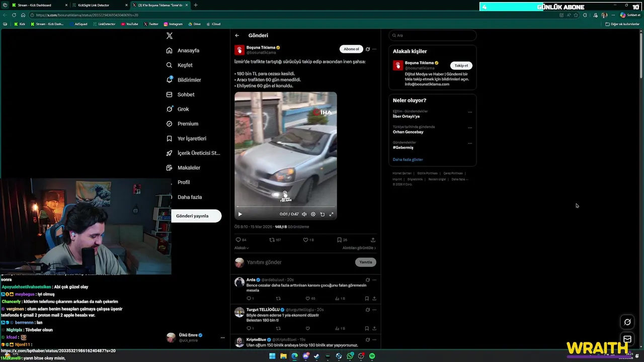This screenshot has height=362, width=644.
Task: Open the Instagram bookmark
Action: pyautogui.click(x=173, y=24)
